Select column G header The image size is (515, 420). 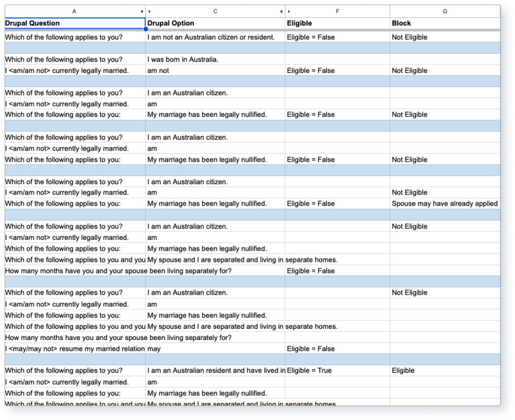click(445, 11)
